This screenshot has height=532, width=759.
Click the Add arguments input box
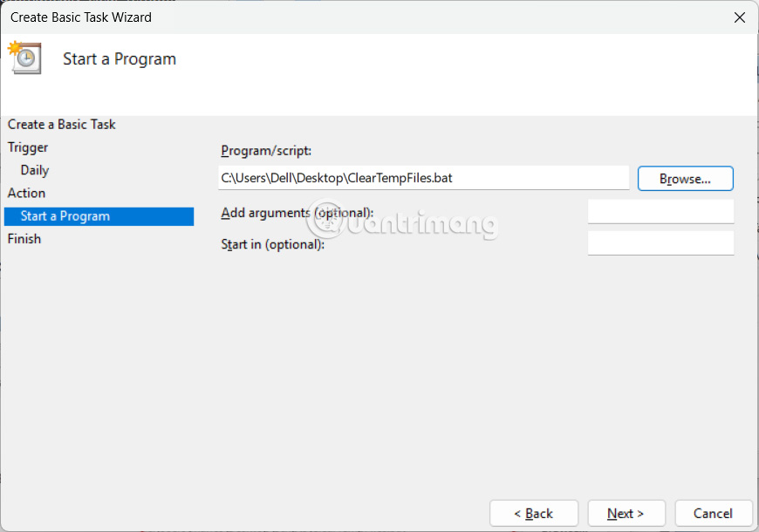[660, 211]
